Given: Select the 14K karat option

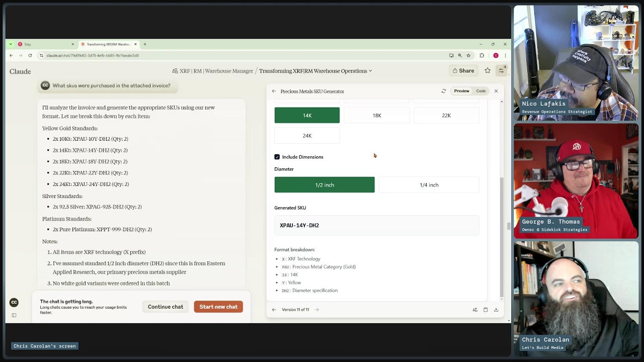Looking at the screenshot, I should coord(307,115).
